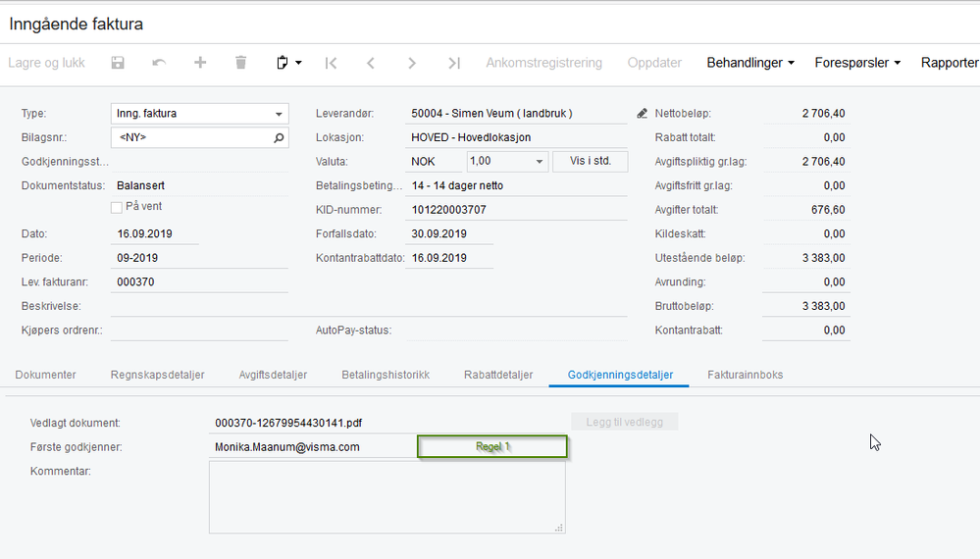The image size is (980, 559).
Task: Click the Vis i std. button
Action: coord(590,161)
